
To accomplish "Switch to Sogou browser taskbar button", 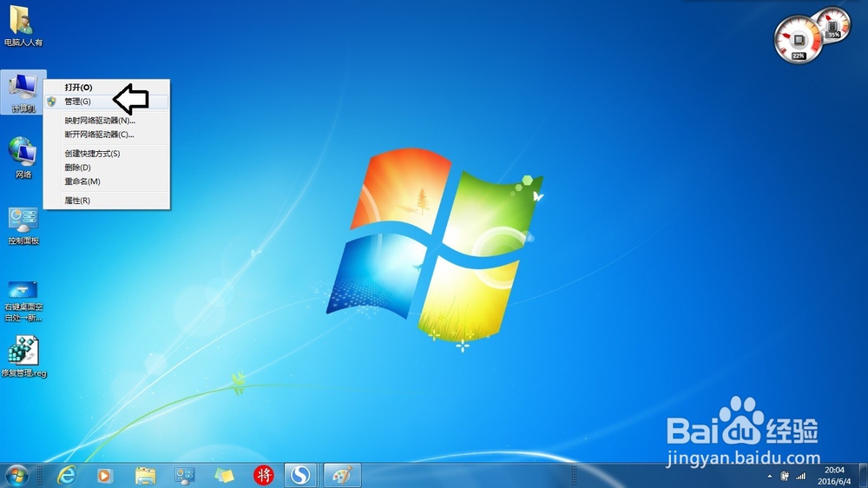I will point(300,475).
